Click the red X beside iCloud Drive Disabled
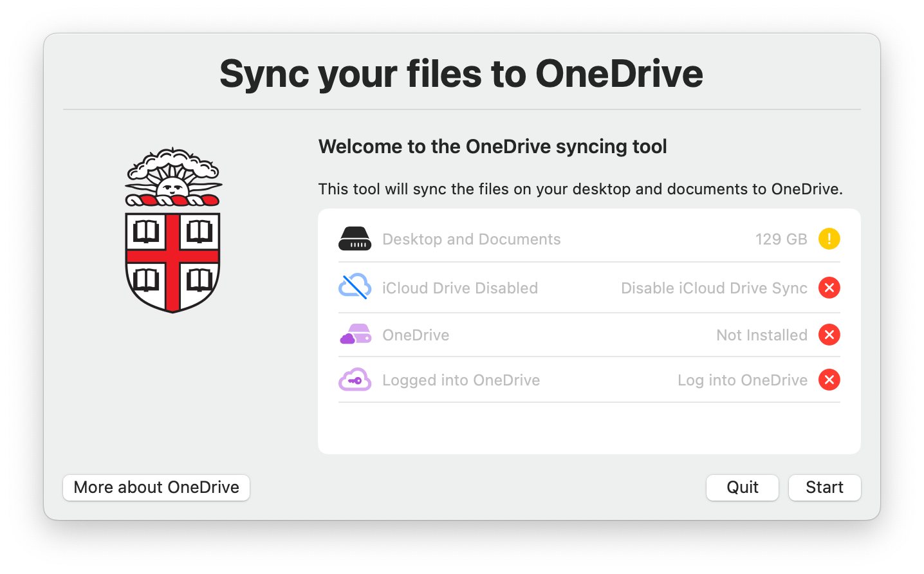This screenshot has width=924, height=574. click(829, 288)
